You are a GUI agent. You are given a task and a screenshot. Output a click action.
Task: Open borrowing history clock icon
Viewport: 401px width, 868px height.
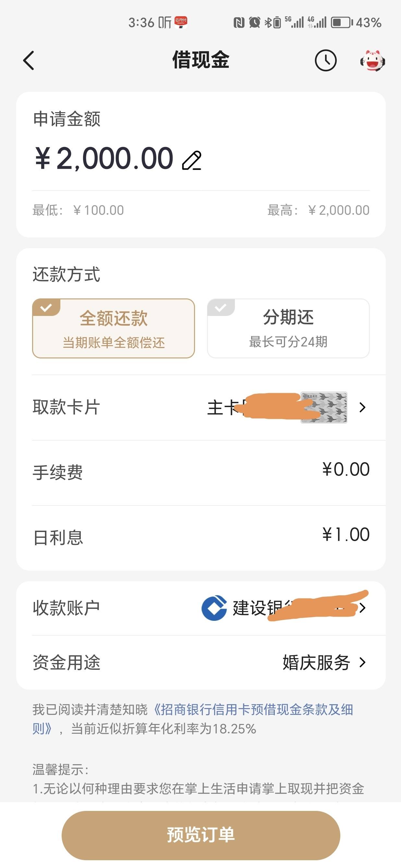pos(325,61)
